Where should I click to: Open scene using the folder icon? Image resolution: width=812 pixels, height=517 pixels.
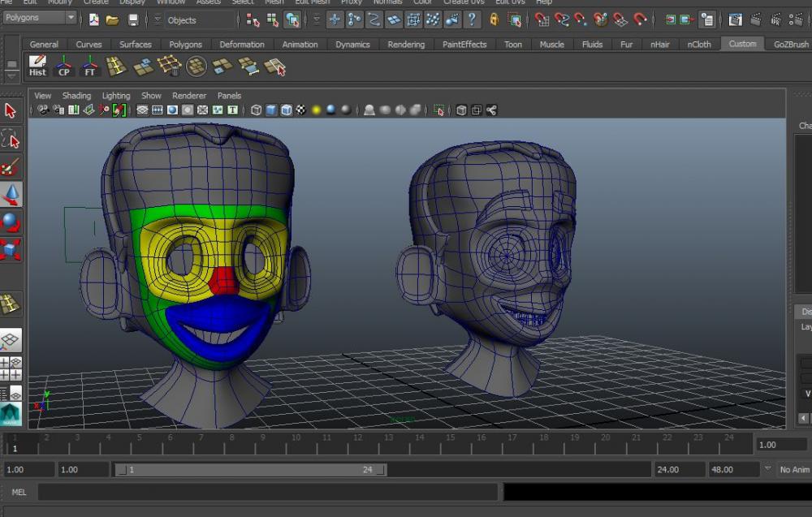[x=113, y=19]
